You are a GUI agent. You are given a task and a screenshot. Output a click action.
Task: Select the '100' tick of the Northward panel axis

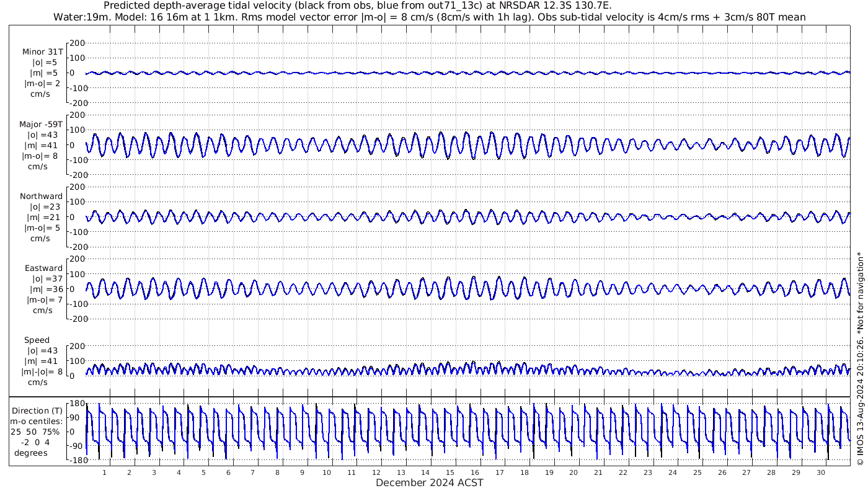tap(77, 201)
